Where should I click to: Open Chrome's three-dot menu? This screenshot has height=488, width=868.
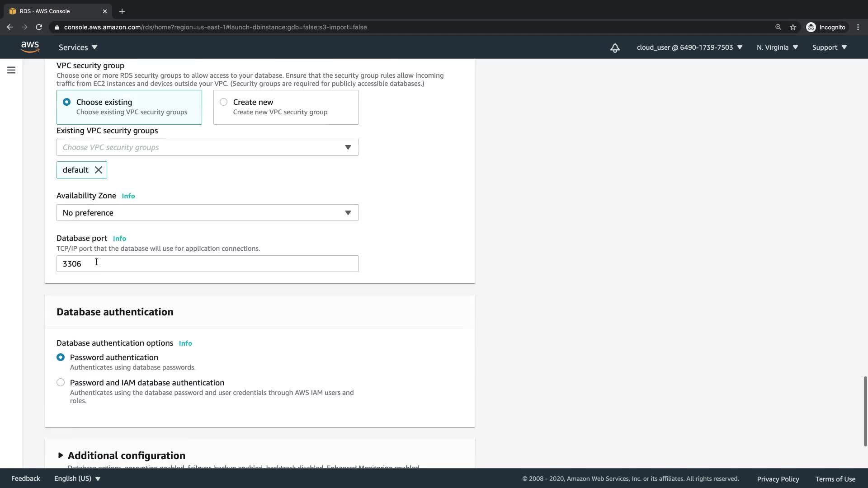[858, 27]
